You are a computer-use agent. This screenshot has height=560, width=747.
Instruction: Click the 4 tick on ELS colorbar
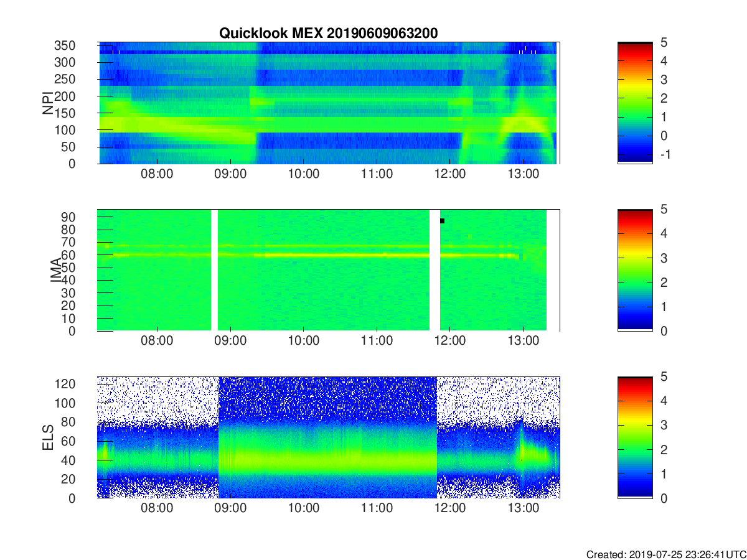point(663,401)
